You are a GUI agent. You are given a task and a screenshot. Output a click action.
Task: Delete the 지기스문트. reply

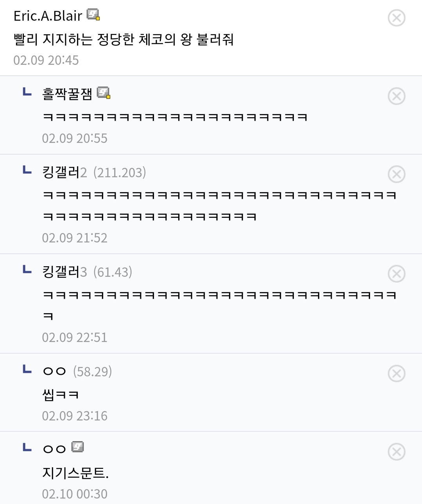[396, 452]
